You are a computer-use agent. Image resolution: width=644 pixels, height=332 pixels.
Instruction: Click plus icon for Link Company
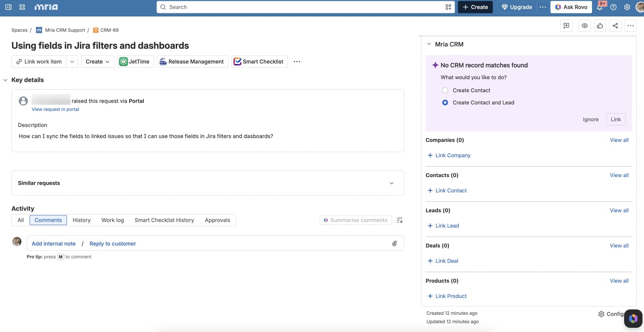430,155
